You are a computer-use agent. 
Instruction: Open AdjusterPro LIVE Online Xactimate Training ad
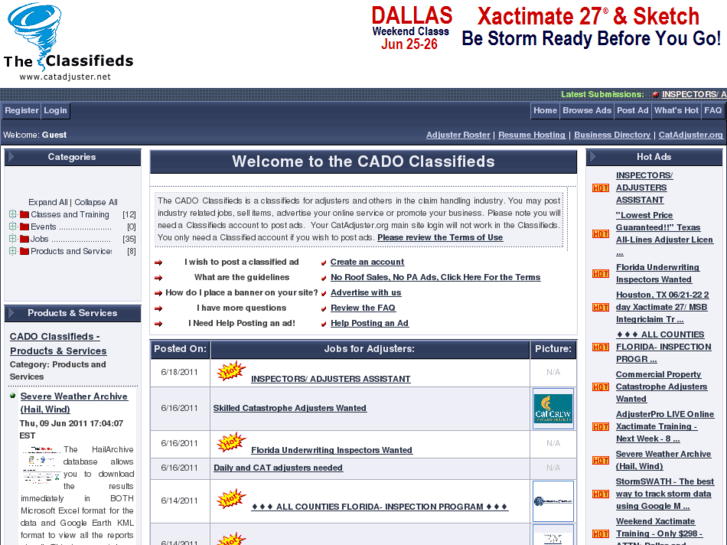[665, 427]
